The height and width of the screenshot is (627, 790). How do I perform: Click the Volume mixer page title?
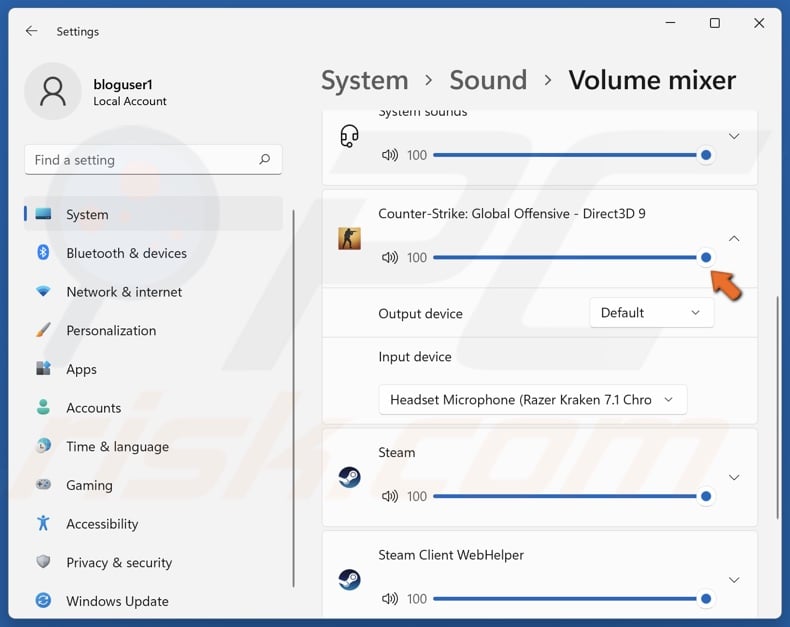coord(652,80)
